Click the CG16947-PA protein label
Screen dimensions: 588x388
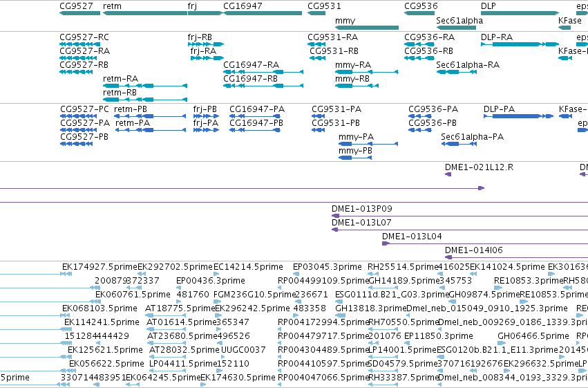tap(257, 109)
